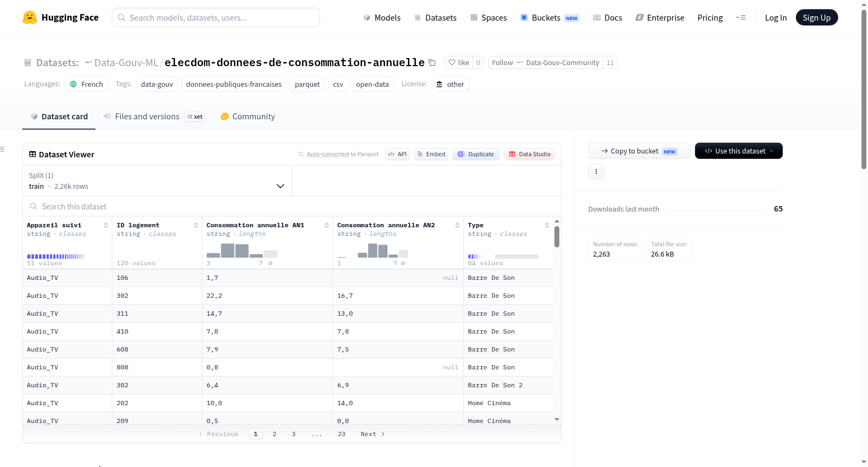This screenshot has height=467, width=868.
Task: Sort the ID logement column
Action: 196,225
